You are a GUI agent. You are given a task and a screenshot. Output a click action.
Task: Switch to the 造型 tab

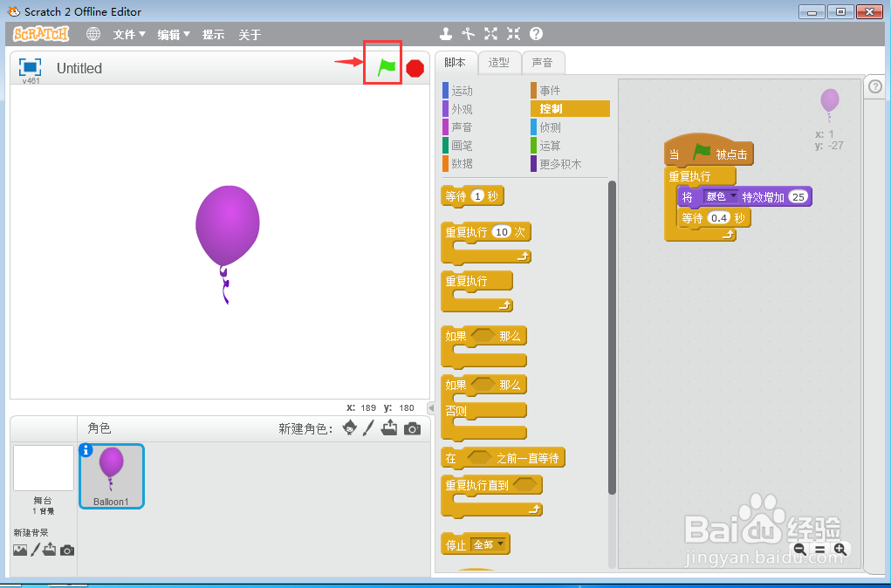click(499, 62)
